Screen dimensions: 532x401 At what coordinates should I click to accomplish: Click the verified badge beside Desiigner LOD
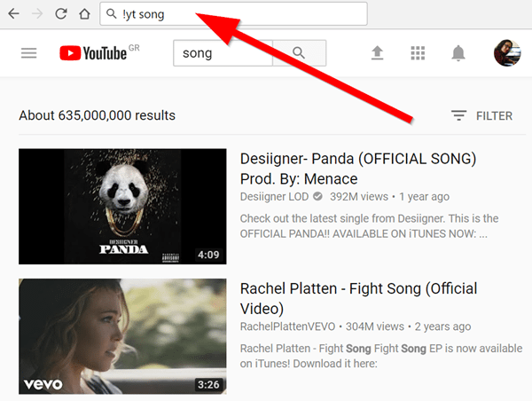click(x=317, y=196)
